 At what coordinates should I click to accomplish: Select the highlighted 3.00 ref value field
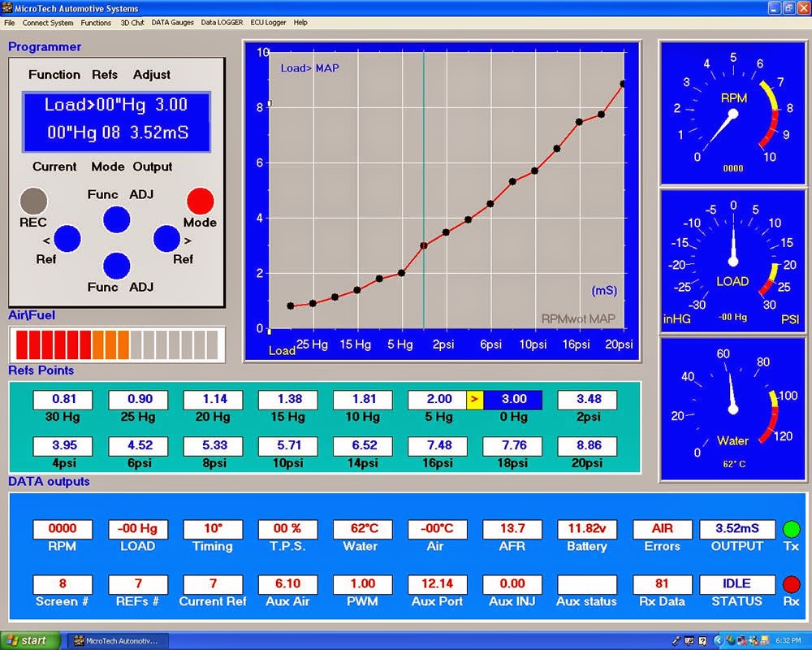(514, 399)
